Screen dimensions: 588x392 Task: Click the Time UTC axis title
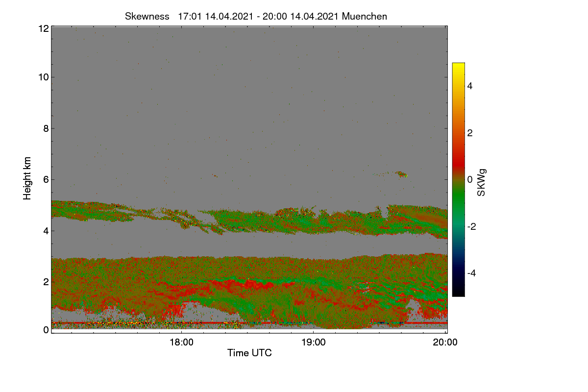tap(249, 353)
